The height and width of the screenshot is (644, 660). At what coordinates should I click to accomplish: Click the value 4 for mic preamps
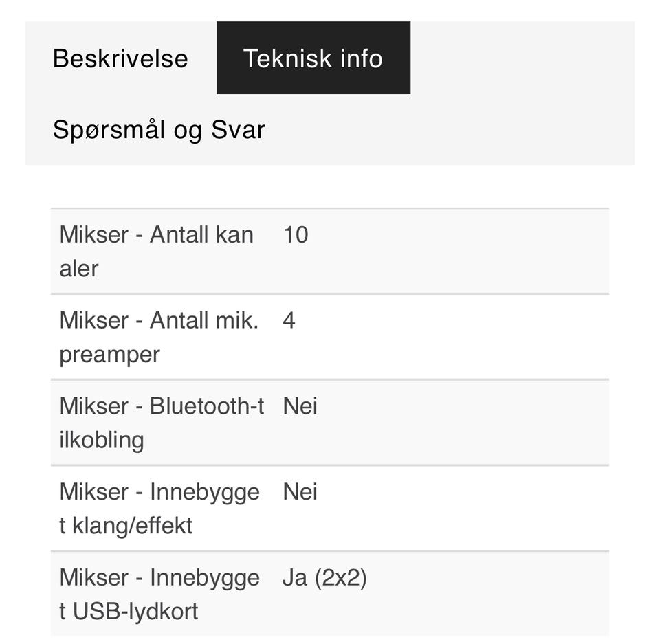click(289, 320)
